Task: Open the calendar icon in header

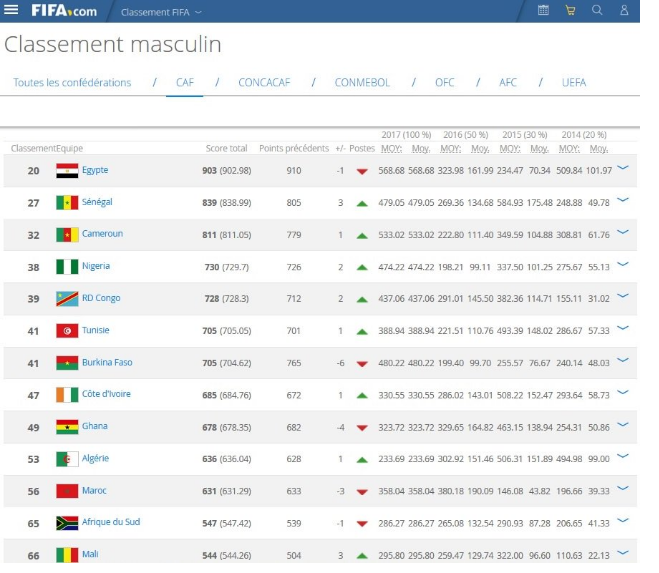Action: click(543, 10)
